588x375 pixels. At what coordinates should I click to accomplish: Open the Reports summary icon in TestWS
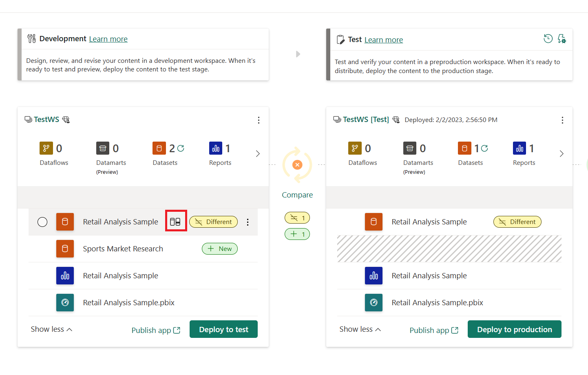coord(216,148)
